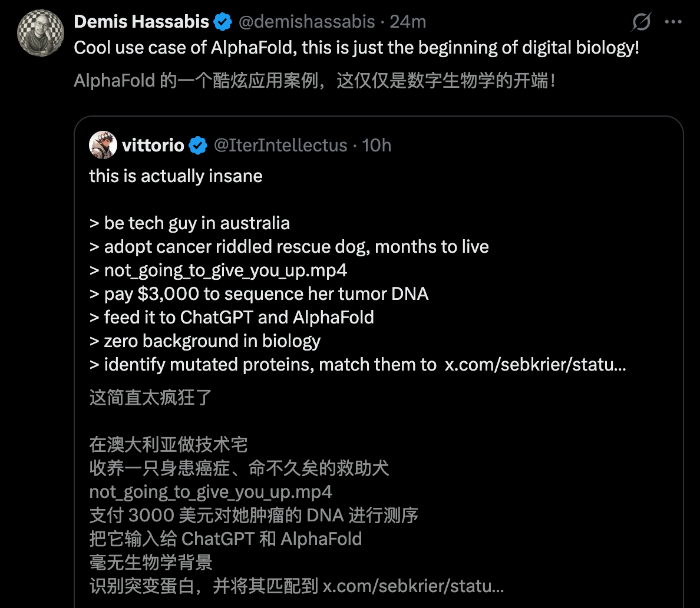Click the line mentioning feed it to ChatGPT
Image resolution: width=700 pixels, height=608 pixels.
(232, 317)
